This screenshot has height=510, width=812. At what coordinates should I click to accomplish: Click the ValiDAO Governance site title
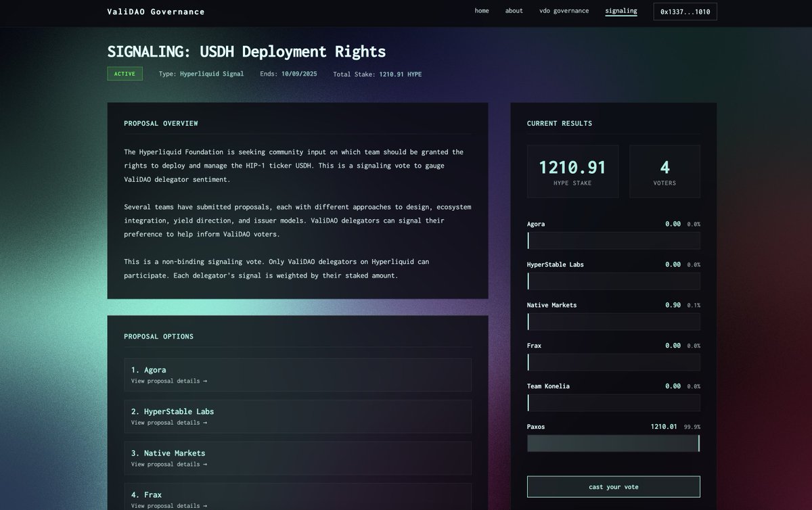156,11
